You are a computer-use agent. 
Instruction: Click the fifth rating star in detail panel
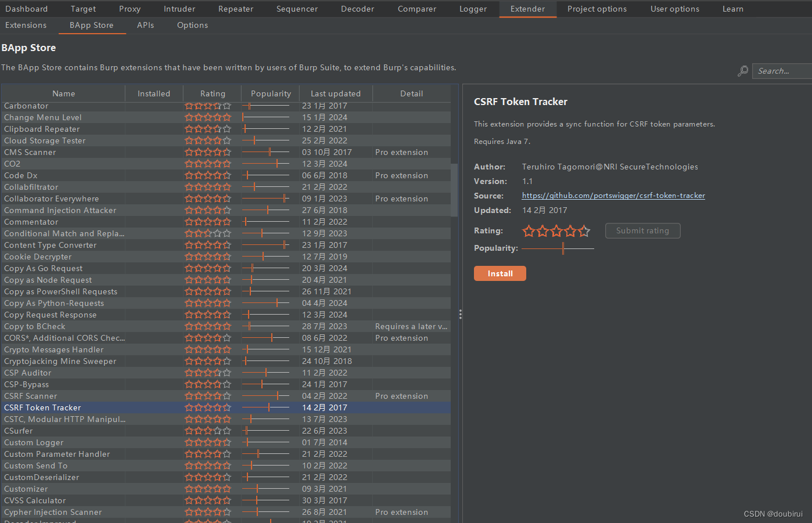(x=584, y=231)
